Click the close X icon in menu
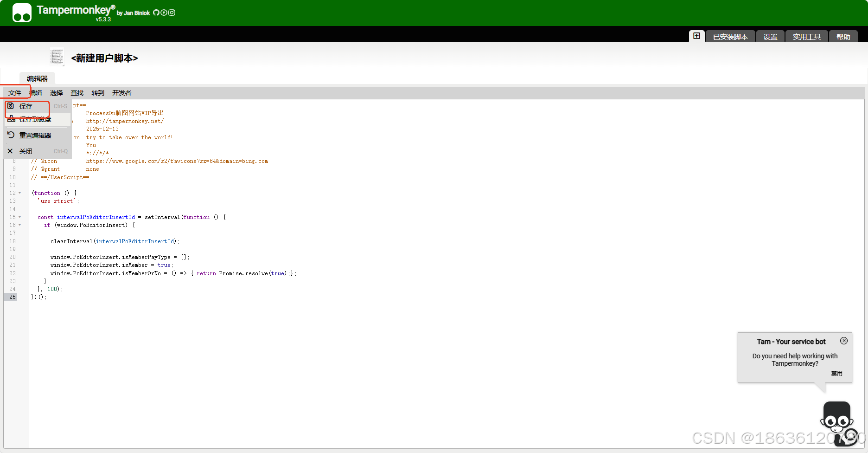 coord(10,151)
